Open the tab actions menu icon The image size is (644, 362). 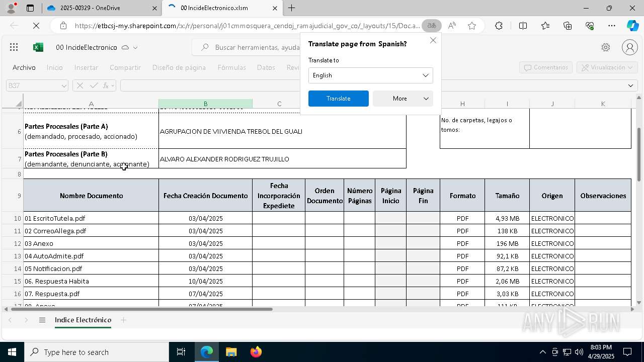pyautogui.click(x=30, y=8)
